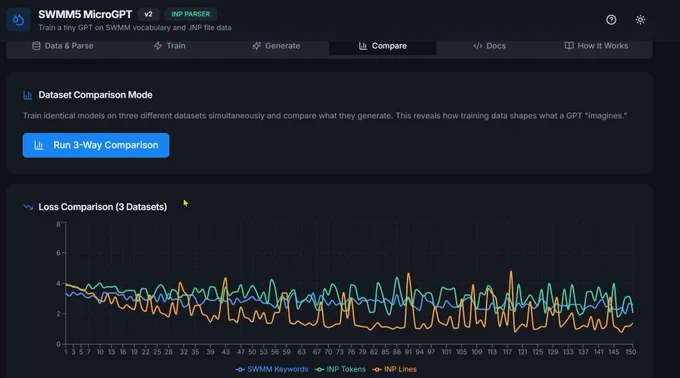680x378 pixels.
Task: Click the v2 version badge
Action: tap(148, 14)
